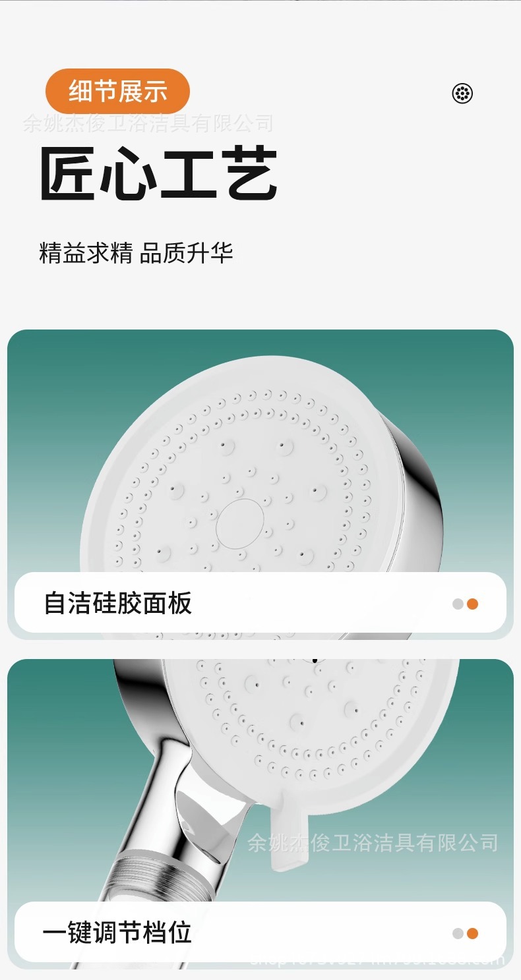Viewport: 521px width, 980px height.
Task: Click the 自洁硅胶面板 text label
Action: pos(118,603)
